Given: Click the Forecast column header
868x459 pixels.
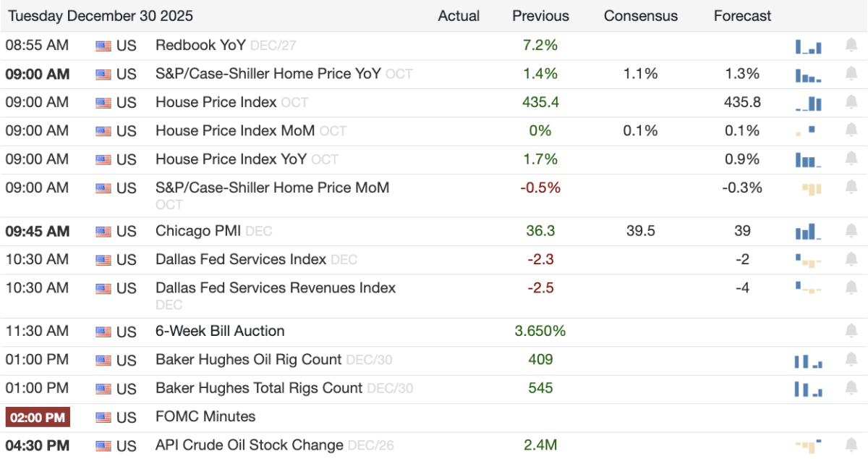Looking at the screenshot, I should (742, 16).
